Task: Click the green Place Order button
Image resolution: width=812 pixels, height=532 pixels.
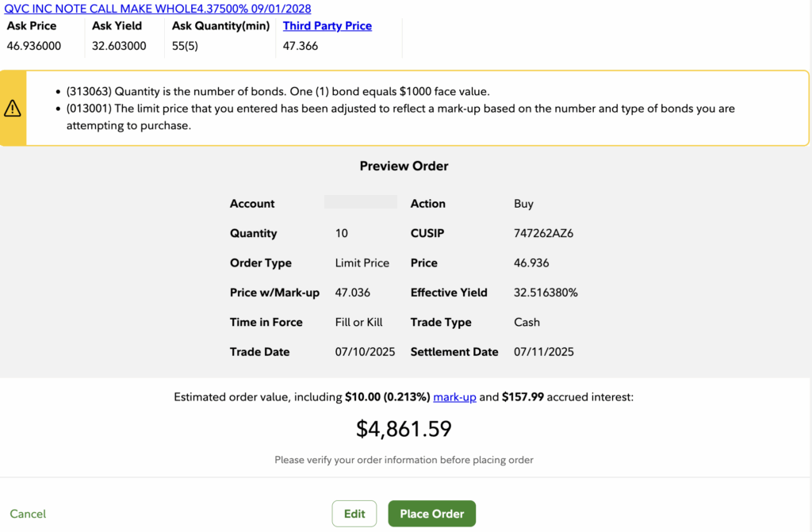Action: click(x=432, y=514)
